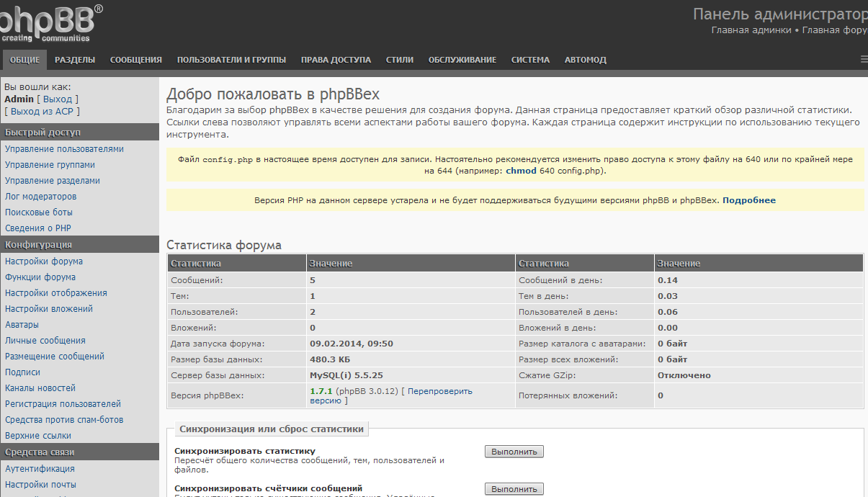Select the ПРАВА ДОСТУПА tab
This screenshot has width=868, height=497.
336,60
